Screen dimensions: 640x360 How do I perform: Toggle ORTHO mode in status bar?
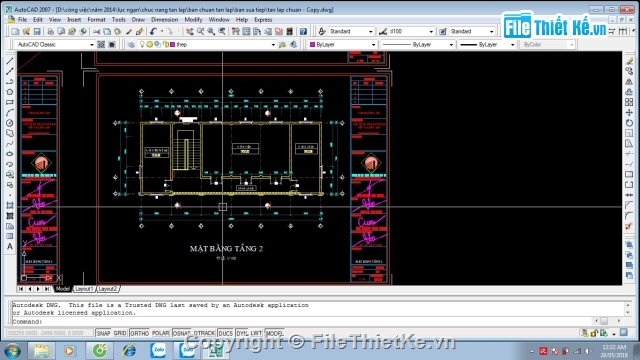click(x=139, y=333)
